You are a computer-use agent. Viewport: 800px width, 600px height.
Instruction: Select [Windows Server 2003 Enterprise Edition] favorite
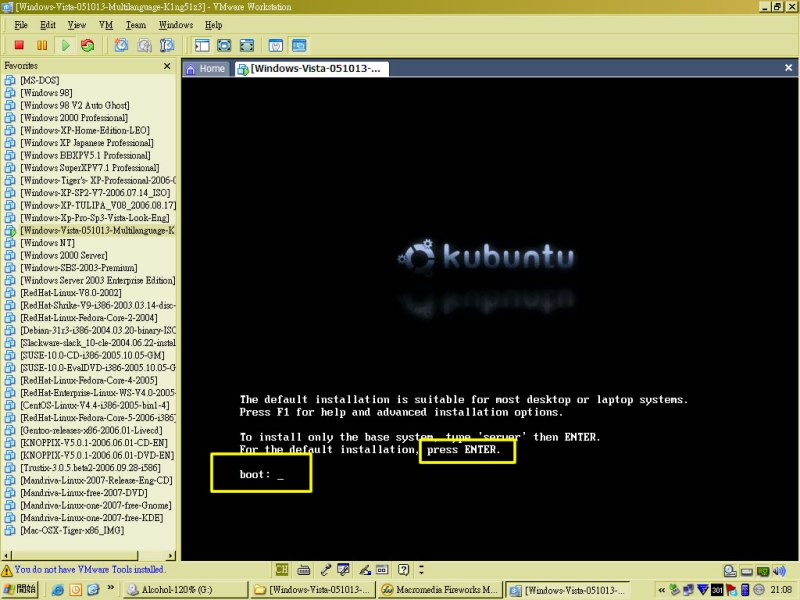(x=97, y=280)
